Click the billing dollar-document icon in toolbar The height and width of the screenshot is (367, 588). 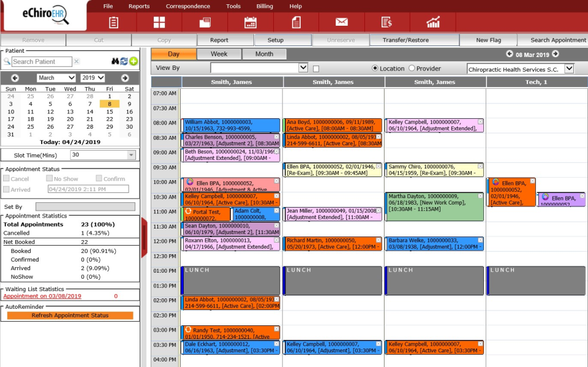pos(387,21)
